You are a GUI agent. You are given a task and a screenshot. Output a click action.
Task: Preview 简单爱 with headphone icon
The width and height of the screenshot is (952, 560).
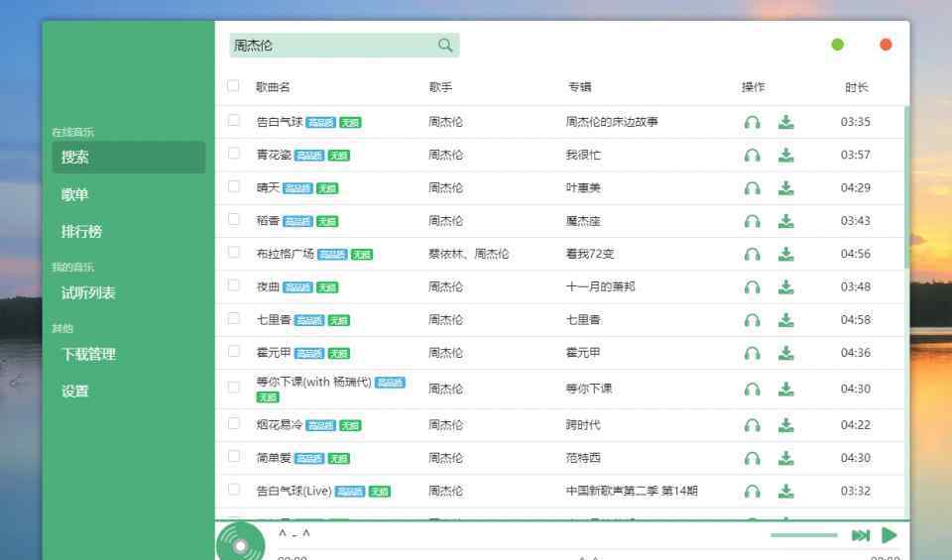click(x=753, y=458)
